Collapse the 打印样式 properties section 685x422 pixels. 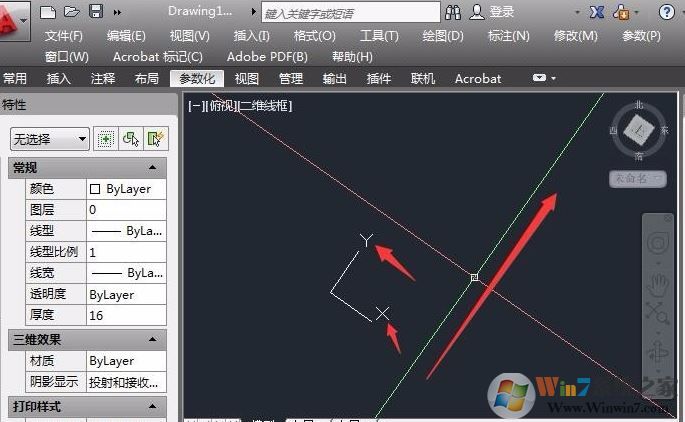tap(152, 406)
